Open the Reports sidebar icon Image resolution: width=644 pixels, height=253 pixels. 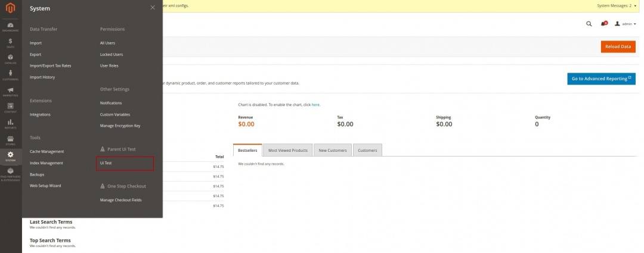tap(10, 124)
